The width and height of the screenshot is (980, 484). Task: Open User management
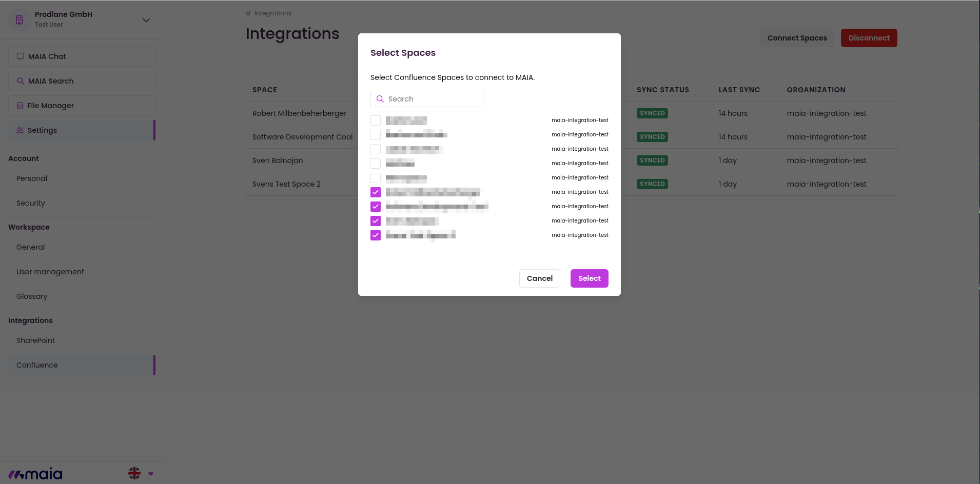click(50, 272)
